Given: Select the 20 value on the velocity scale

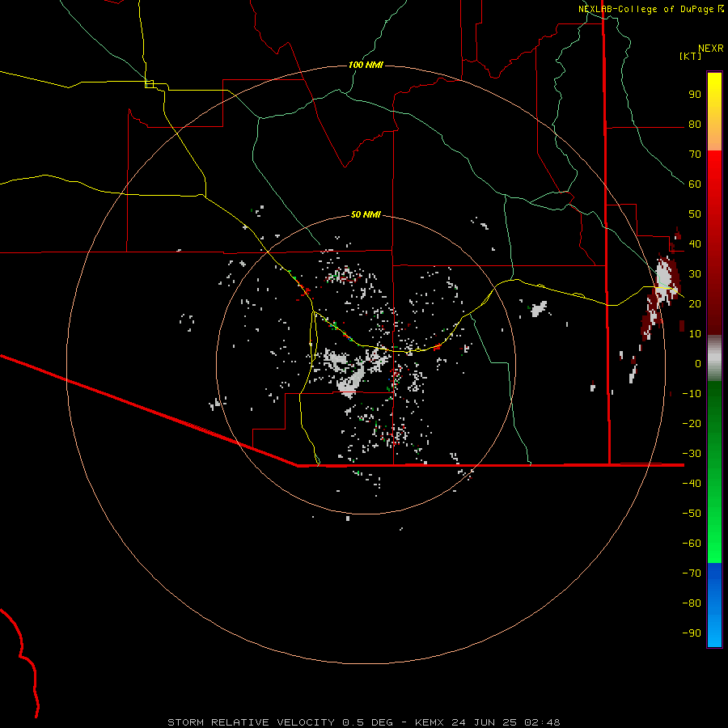Looking at the screenshot, I should [x=695, y=304].
